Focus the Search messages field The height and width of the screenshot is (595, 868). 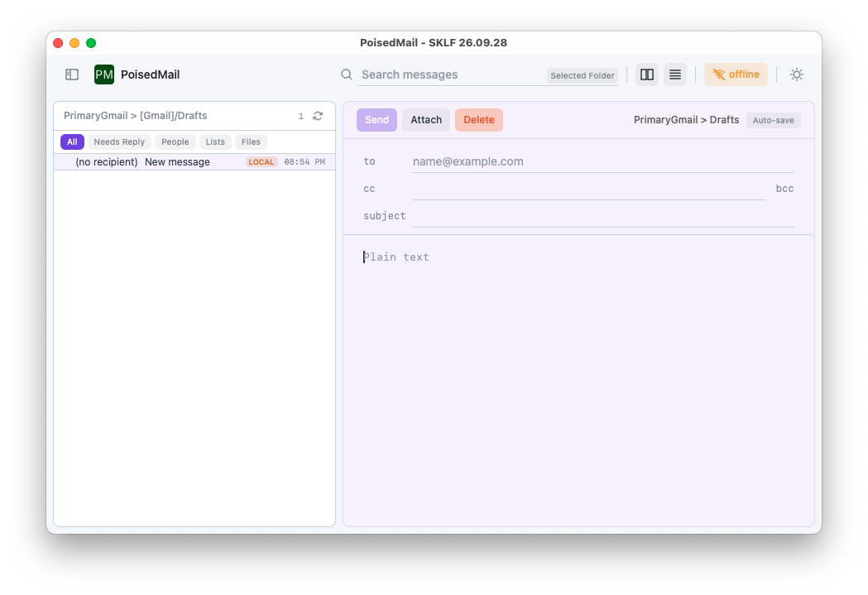[x=452, y=74]
